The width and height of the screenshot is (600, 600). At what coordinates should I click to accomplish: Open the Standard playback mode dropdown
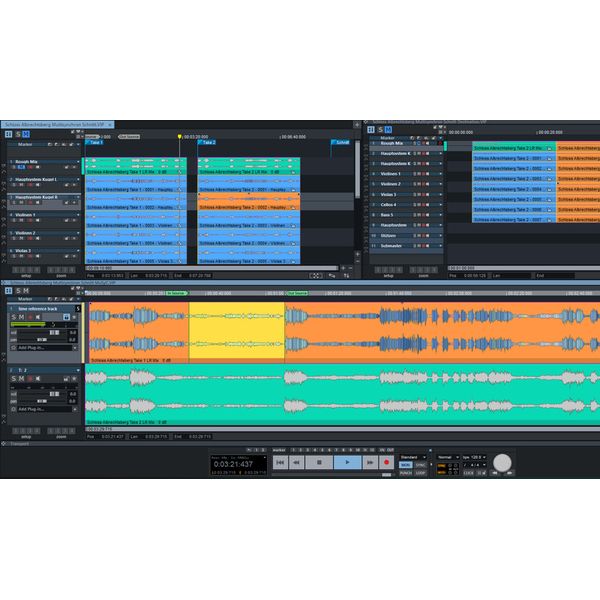tap(413, 457)
